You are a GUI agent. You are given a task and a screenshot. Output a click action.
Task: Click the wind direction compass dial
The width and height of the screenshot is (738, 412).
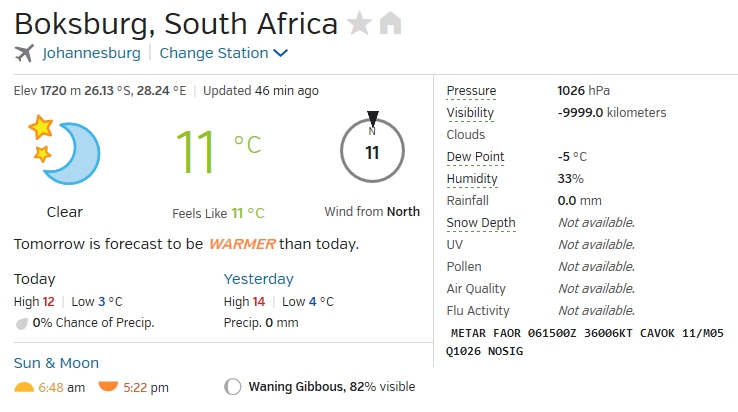pyautogui.click(x=372, y=152)
